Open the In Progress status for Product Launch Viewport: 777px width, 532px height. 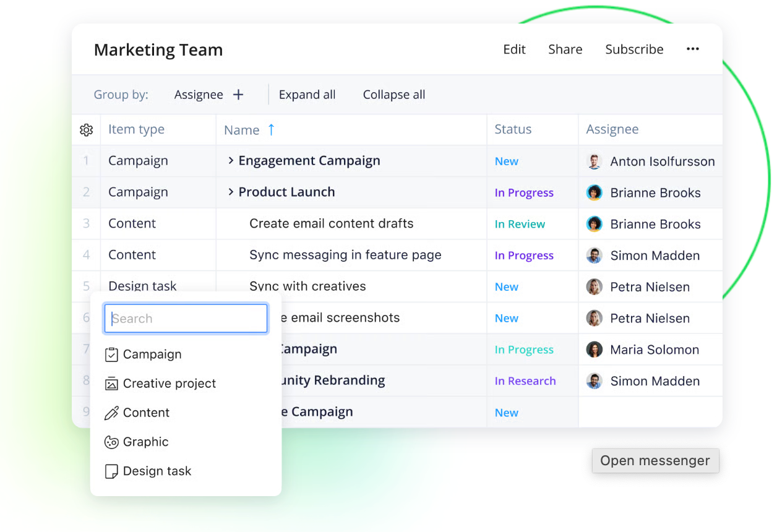tap(524, 193)
